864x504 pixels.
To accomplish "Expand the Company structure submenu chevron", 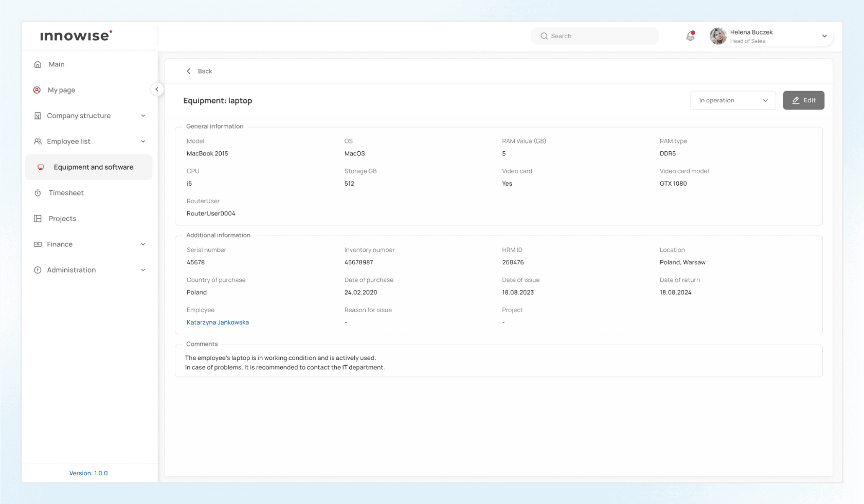I will click(143, 116).
